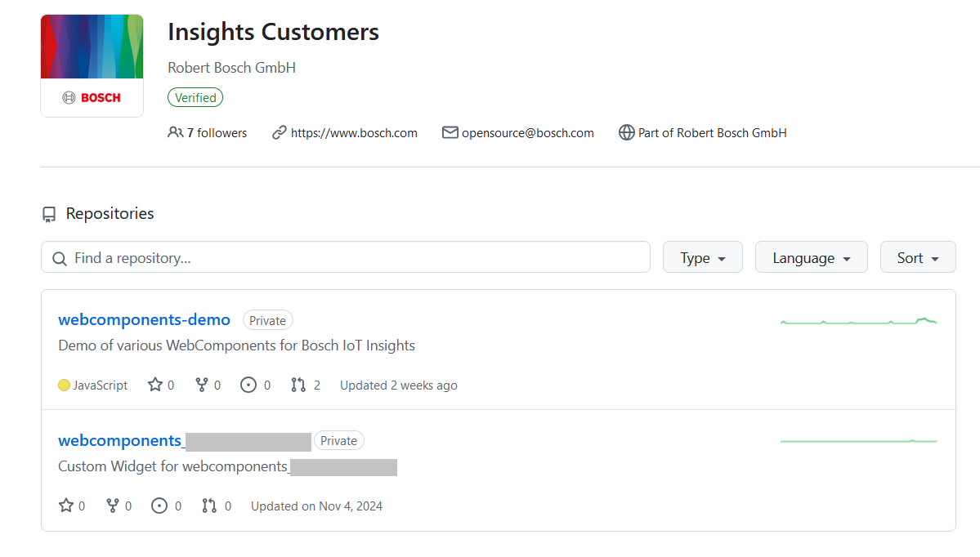This screenshot has height=557, width=980.
Task: Click the opensource@bosch.com email link
Action: click(527, 132)
